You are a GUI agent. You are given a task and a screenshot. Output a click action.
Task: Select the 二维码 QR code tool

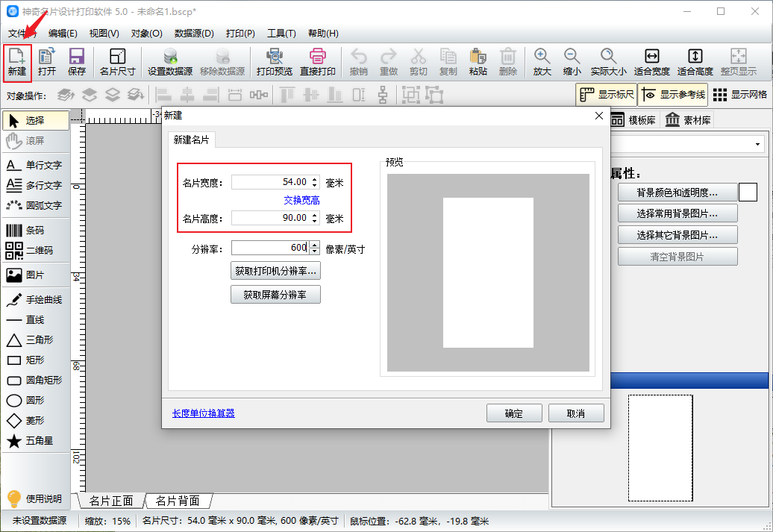[36, 251]
